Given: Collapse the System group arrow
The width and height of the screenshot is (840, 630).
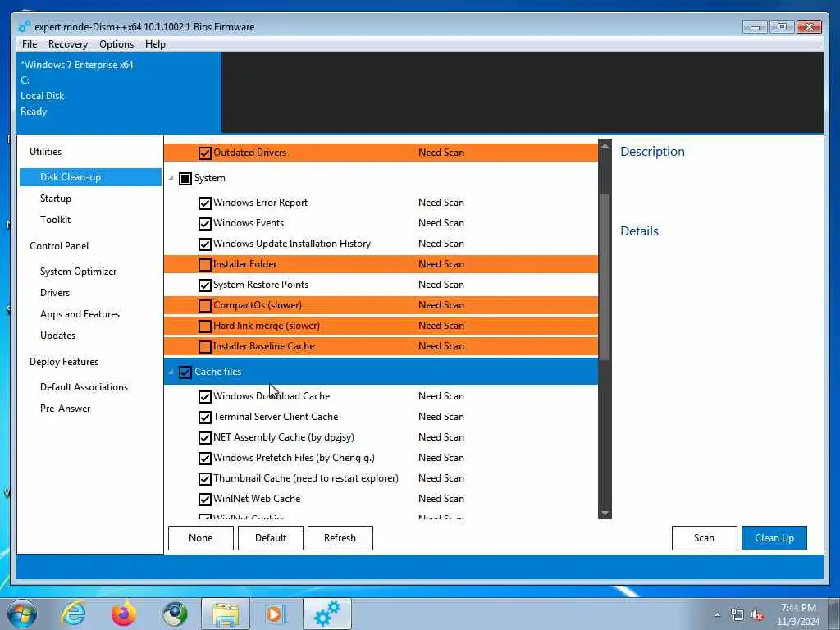Looking at the screenshot, I should tap(171, 178).
